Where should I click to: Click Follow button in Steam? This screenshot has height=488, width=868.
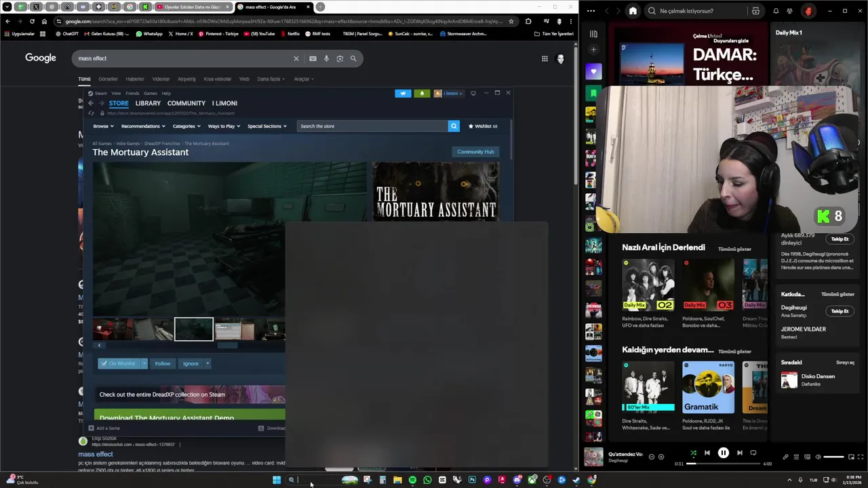point(163,363)
